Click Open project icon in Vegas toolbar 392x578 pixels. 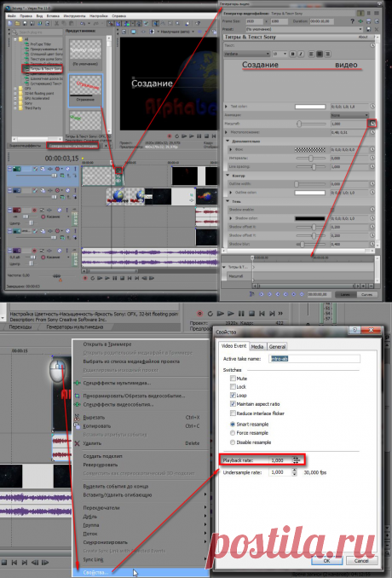[x=17, y=23]
